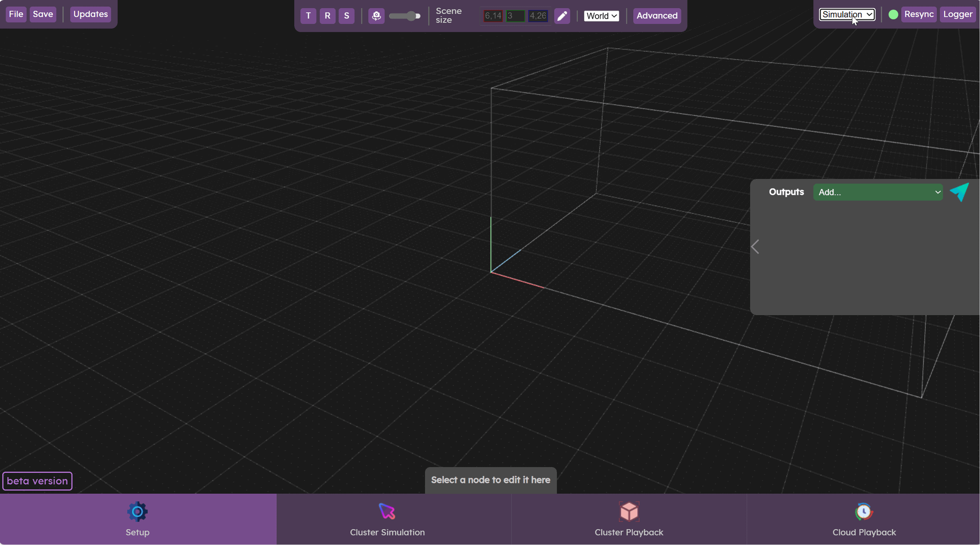Image resolution: width=980 pixels, height=545 pixels.
Task: Open the World coordinate space dropdown
Action: click(601, 16)
